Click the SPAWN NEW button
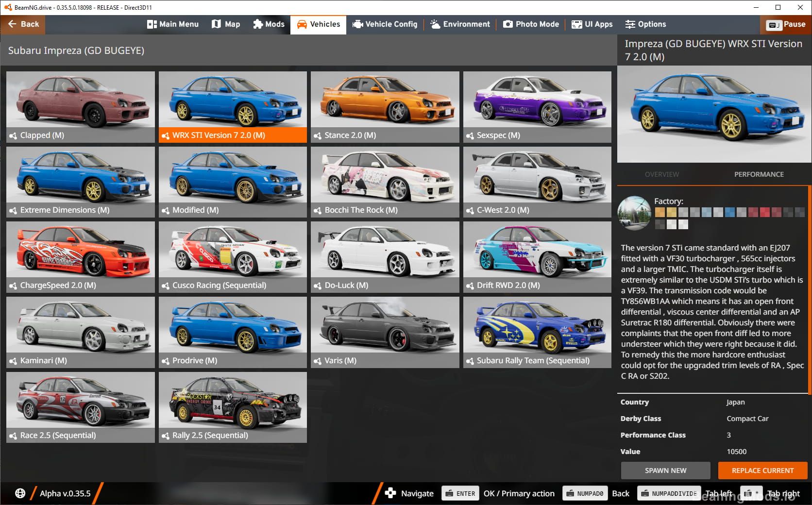Viewport: 812px width, 505px height. (x=665, y=471)
